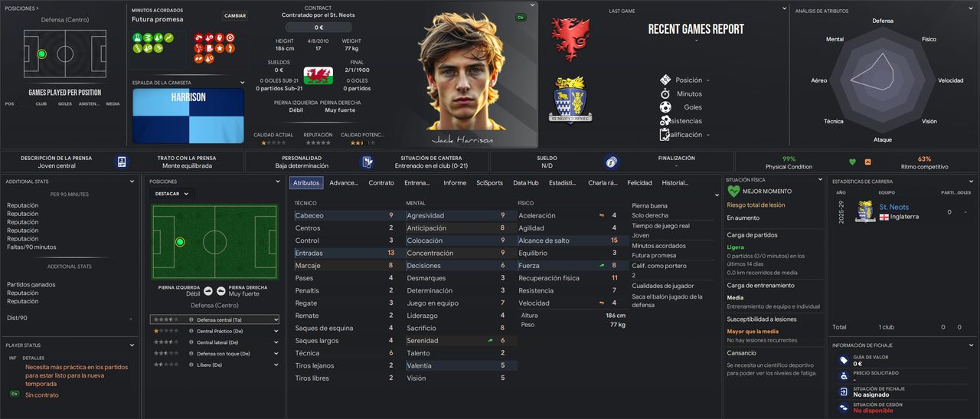Switch to the Contrato tab
Screen dimensions: 980x419
pos(381,183)
